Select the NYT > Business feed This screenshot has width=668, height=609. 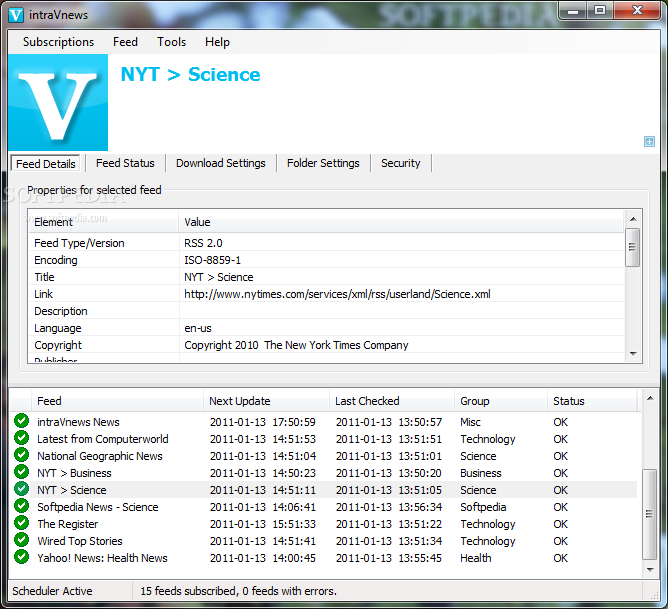click(324, 473)
